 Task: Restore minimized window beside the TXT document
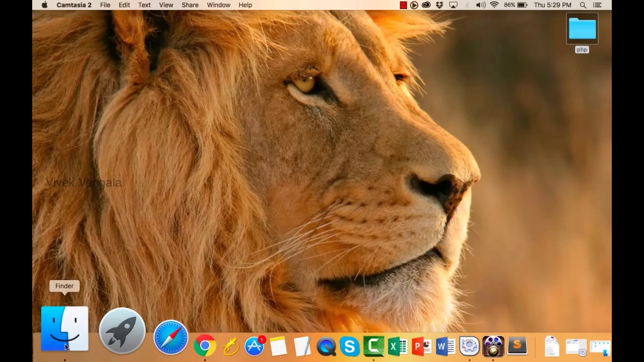(x=576, y=347)
